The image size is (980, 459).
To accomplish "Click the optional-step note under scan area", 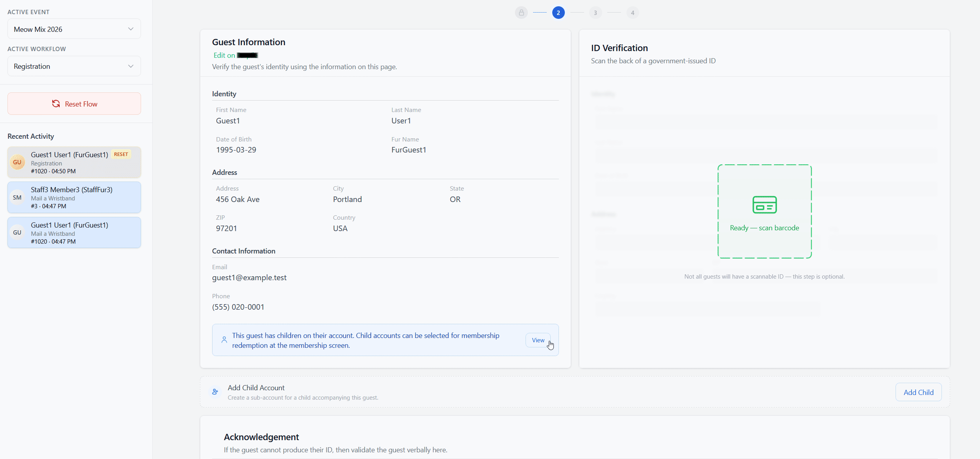I will pyautogui.click(x=764, y=277).
